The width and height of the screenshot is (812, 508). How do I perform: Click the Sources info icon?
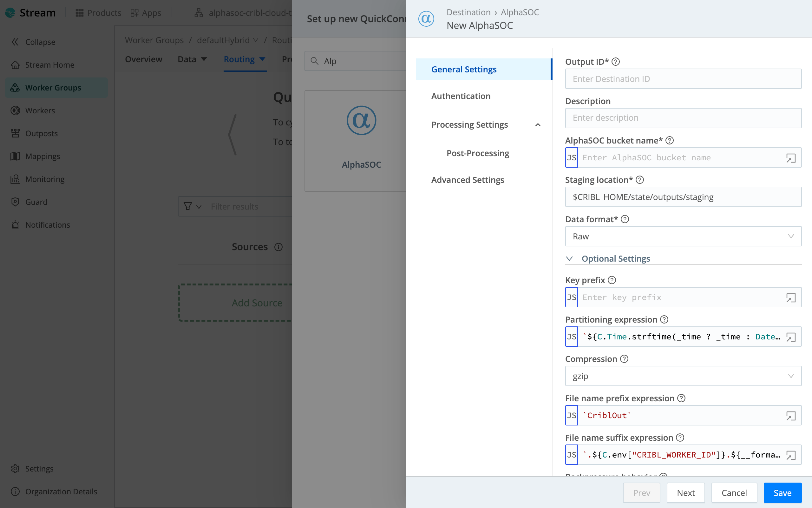(278, 247)
